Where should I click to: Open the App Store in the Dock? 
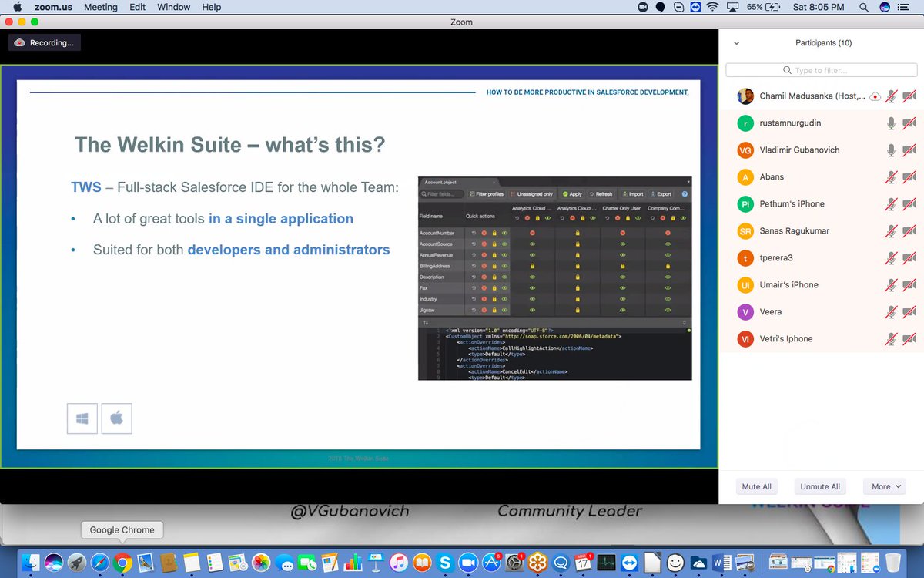click(x=490, y=563)
